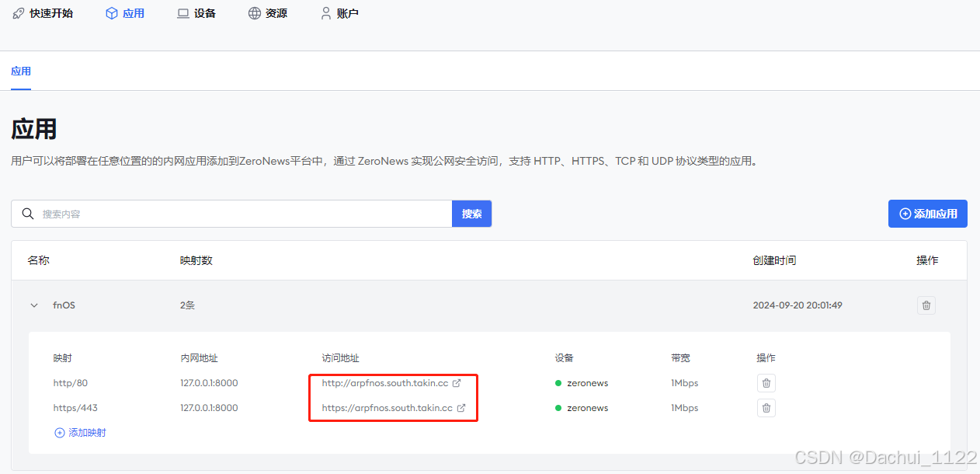Collapse the fnOS application row
Image resolution: width=980 pixels, height=474 pixels.
[x=34, y=305]
